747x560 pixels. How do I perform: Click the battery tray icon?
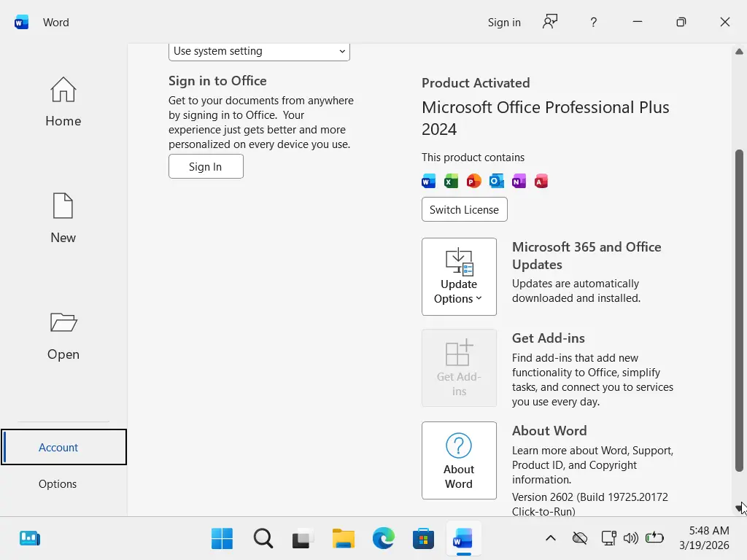(654, 538)
